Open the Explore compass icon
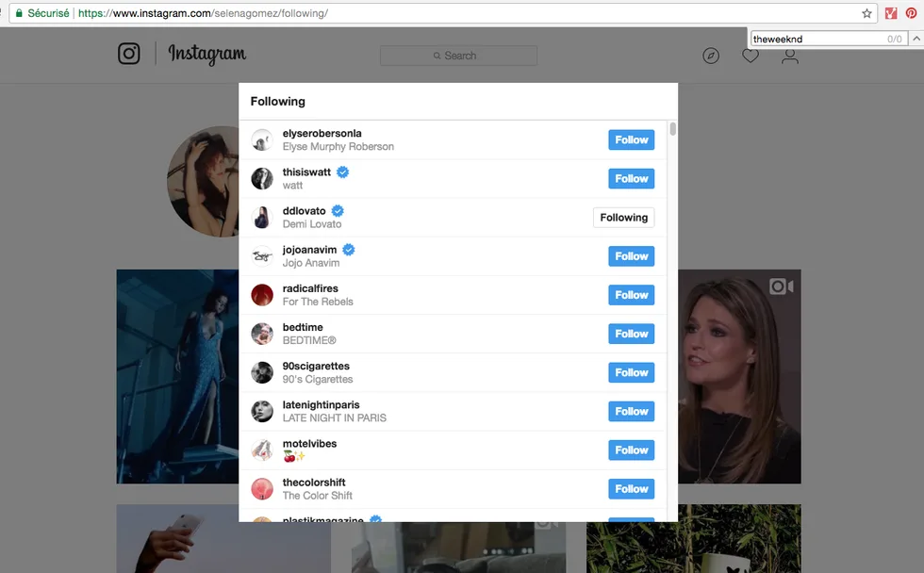The image size is (924, 573). tap(711, 56)
